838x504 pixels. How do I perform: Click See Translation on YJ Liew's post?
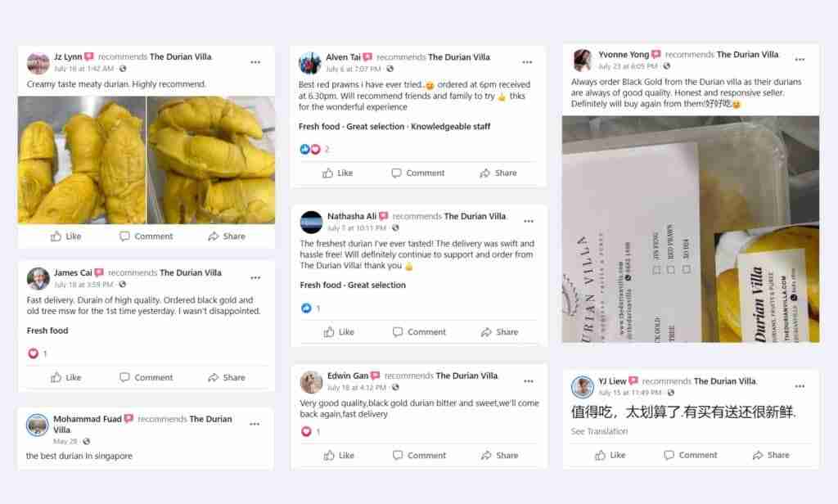600,431
